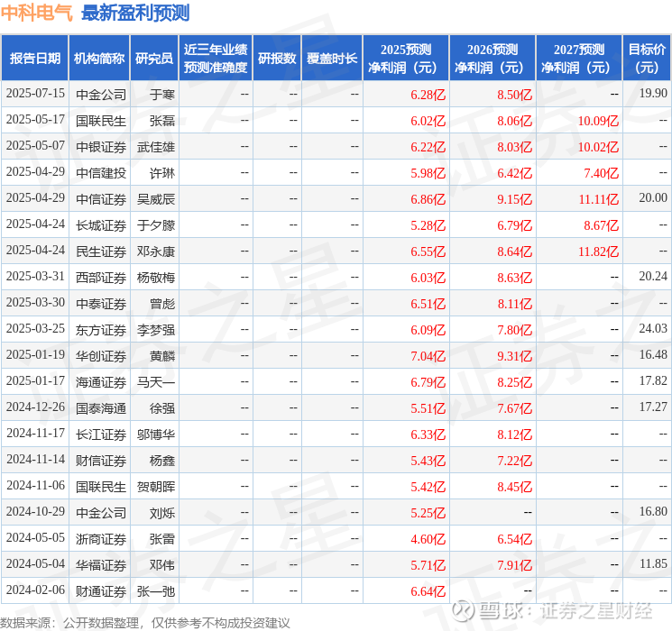Select the 华创证券 institution cell
The height and width of the screenshot is (631, 672).
[101, 356]
